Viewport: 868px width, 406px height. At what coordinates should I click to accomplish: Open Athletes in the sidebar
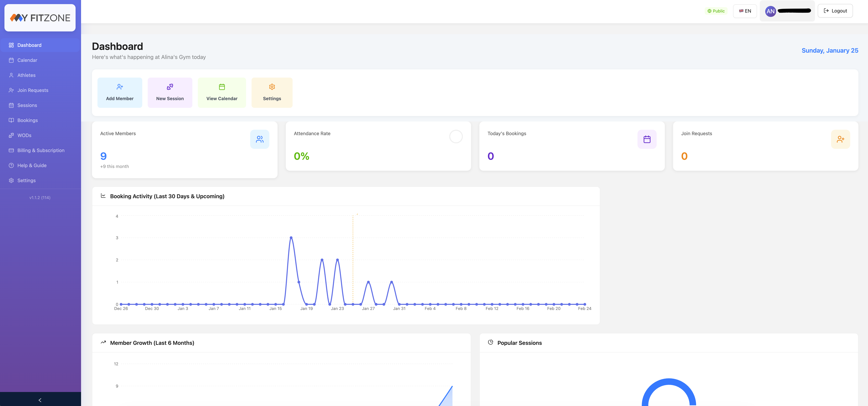click(x=26, y=75)
